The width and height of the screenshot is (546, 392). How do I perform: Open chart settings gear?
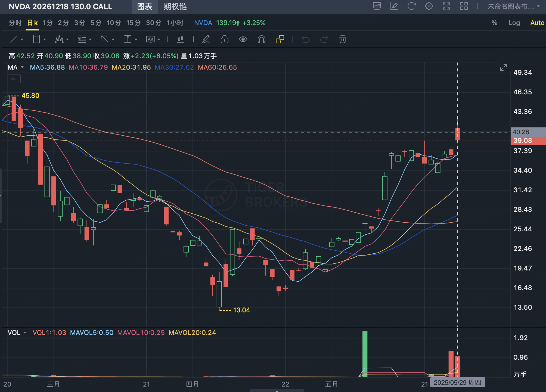[x=429, y=6]
